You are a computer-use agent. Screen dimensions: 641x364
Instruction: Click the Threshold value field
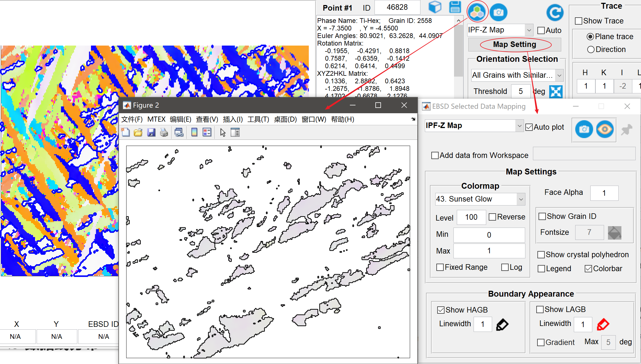click(x=521, y=91)
